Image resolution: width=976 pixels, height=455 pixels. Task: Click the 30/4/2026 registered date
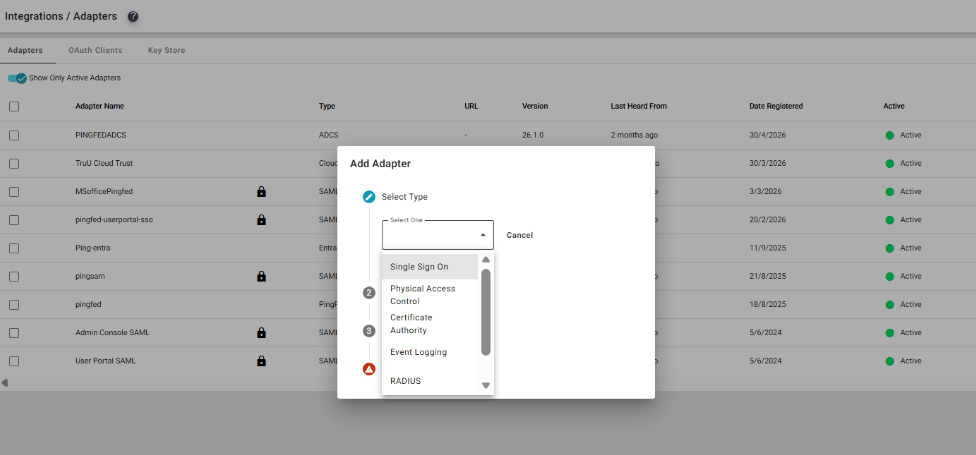coord(767,135)
